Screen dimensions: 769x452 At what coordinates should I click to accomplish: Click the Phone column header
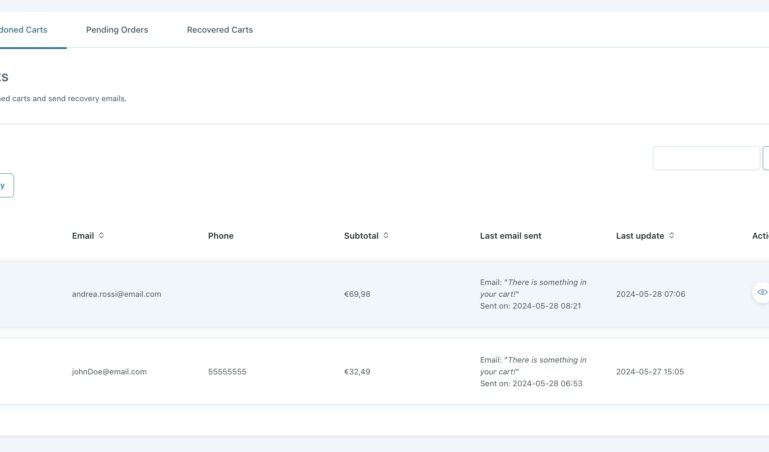click(221, 236)
